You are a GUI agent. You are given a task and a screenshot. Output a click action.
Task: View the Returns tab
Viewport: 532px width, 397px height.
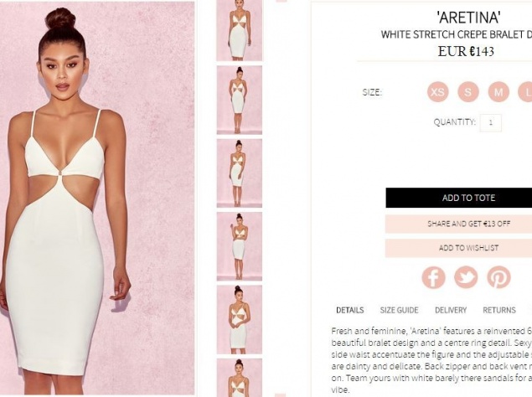(x=499, y=310)
